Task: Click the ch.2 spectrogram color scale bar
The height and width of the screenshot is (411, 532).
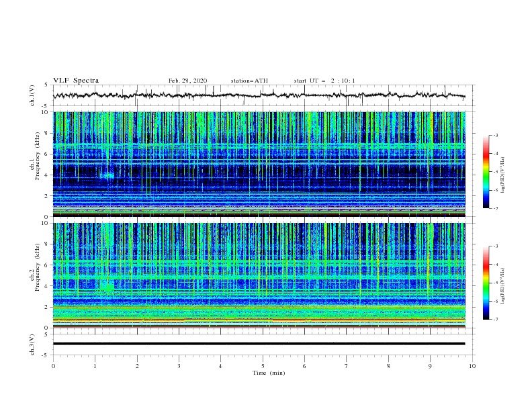Action: pos(486,283)
